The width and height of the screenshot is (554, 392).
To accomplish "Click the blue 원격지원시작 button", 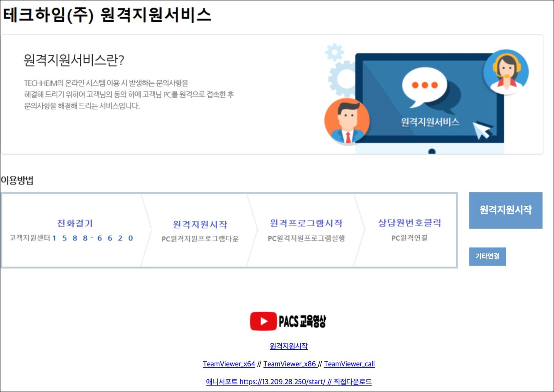I will coord(505,210).
